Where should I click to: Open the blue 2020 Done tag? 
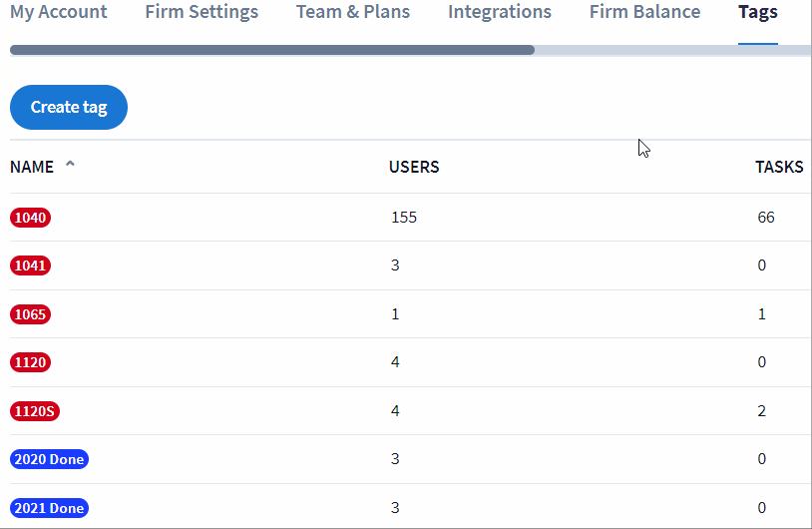tap(49, 459)
